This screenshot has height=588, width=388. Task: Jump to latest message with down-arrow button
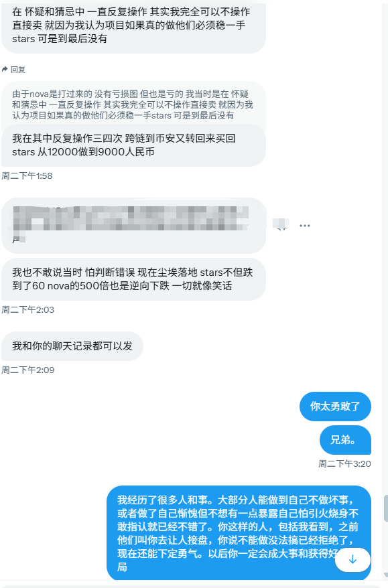[352, 559]
